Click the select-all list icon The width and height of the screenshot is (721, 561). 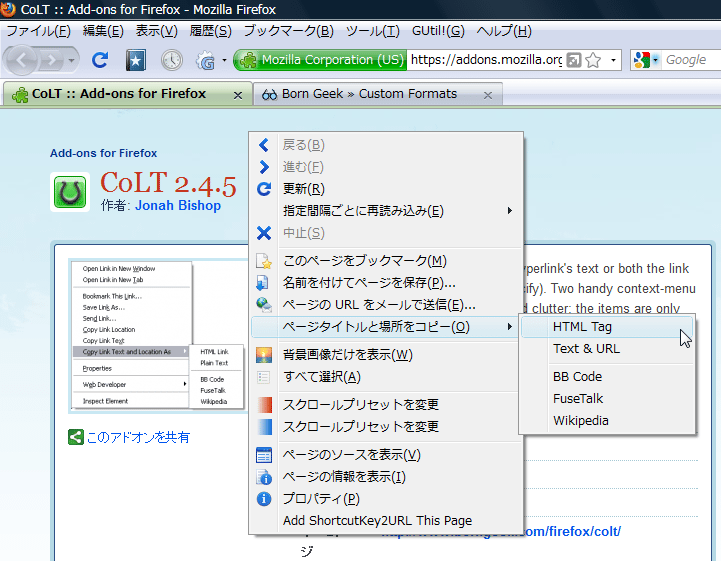pos(263,378)
